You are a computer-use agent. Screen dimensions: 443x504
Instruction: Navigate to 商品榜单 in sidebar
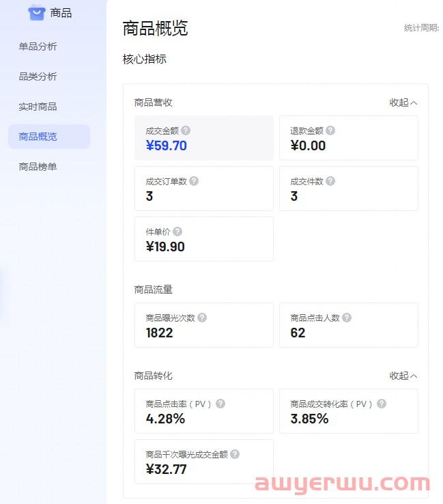pyautogui.click(x=38, y=167)
